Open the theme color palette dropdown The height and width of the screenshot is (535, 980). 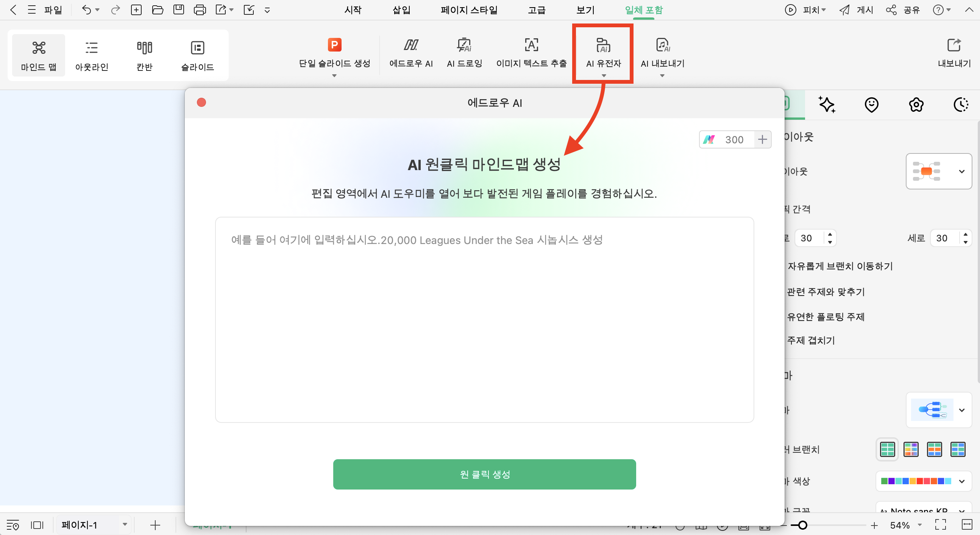coord(923,481)
